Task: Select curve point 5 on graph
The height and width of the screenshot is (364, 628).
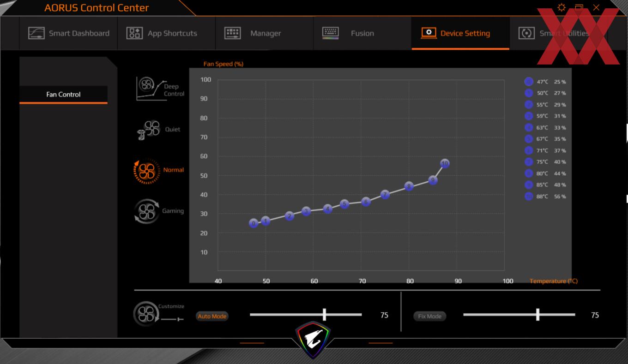Action: pos(344,204)
